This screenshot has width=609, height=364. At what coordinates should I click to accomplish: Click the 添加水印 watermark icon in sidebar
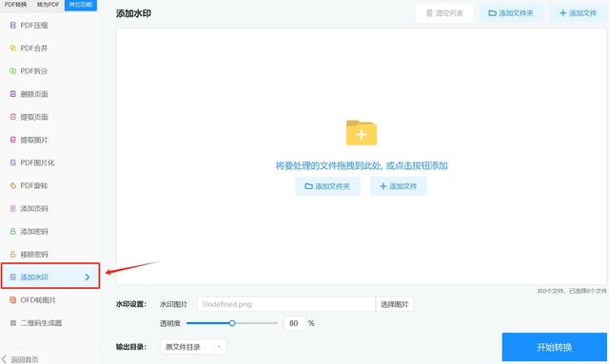[12, 278]
